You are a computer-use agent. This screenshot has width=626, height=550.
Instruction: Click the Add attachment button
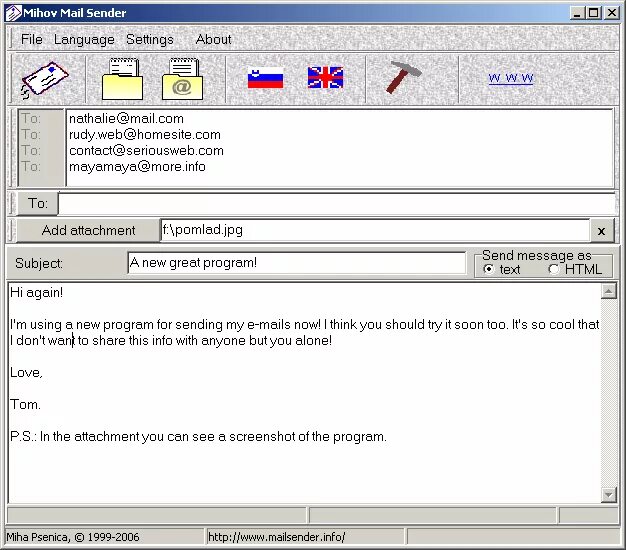pyautogui.click(x=88, y=230)
